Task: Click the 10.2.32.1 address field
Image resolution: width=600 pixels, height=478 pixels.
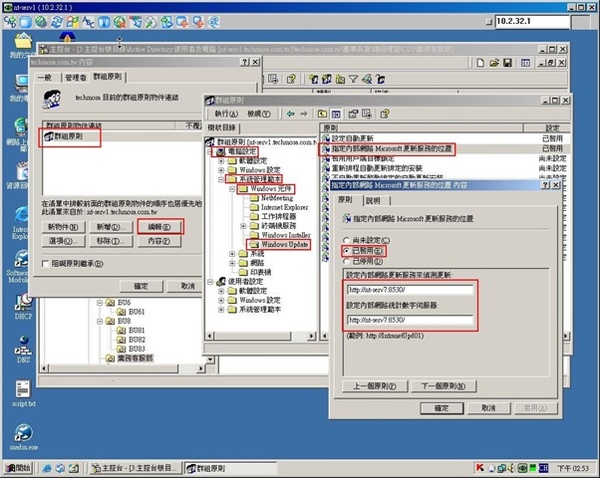Action: click(532, 21)
